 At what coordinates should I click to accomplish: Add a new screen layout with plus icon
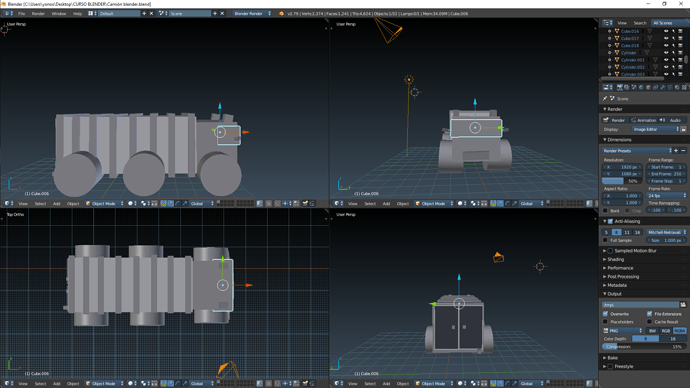144,14
